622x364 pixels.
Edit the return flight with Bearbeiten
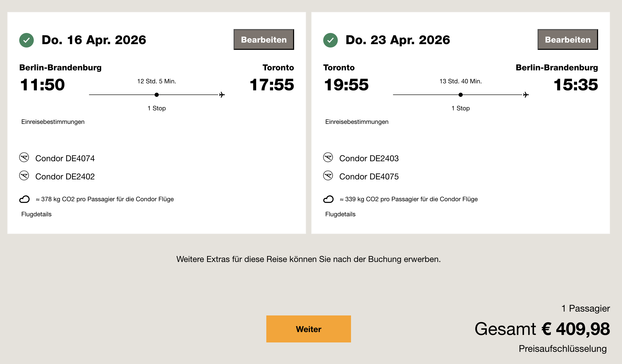(567, 39)
